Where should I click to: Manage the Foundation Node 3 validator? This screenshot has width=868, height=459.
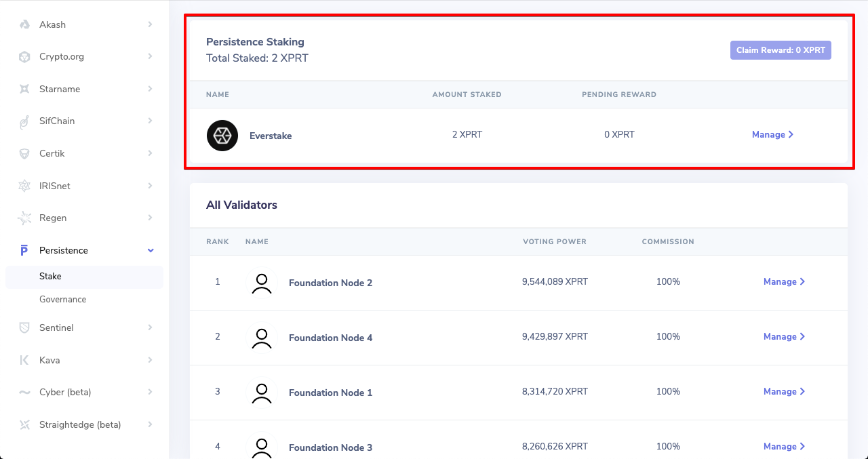point(784,447)
